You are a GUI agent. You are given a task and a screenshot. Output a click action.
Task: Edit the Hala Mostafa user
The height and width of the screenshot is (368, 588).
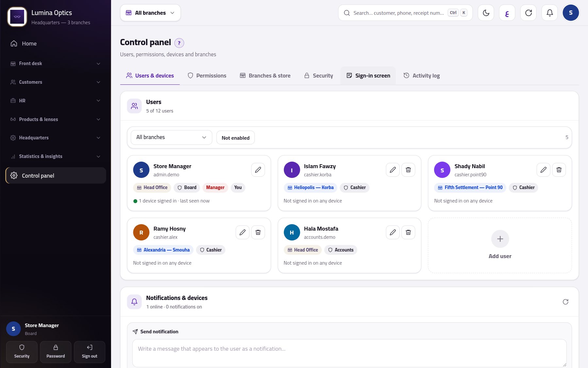393,232
